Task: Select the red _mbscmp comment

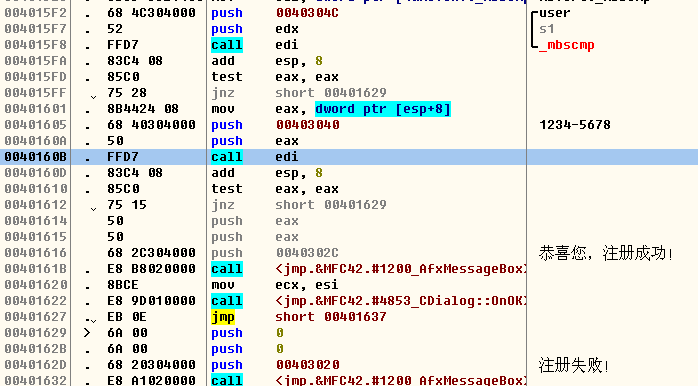Action: pos(567,45)
